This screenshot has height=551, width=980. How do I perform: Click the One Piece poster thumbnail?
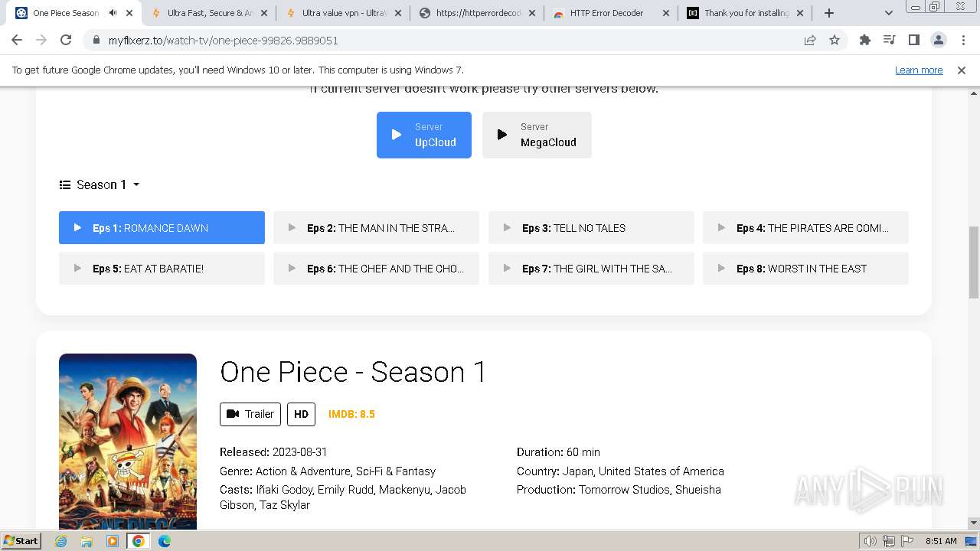click(x=128, y=441)
